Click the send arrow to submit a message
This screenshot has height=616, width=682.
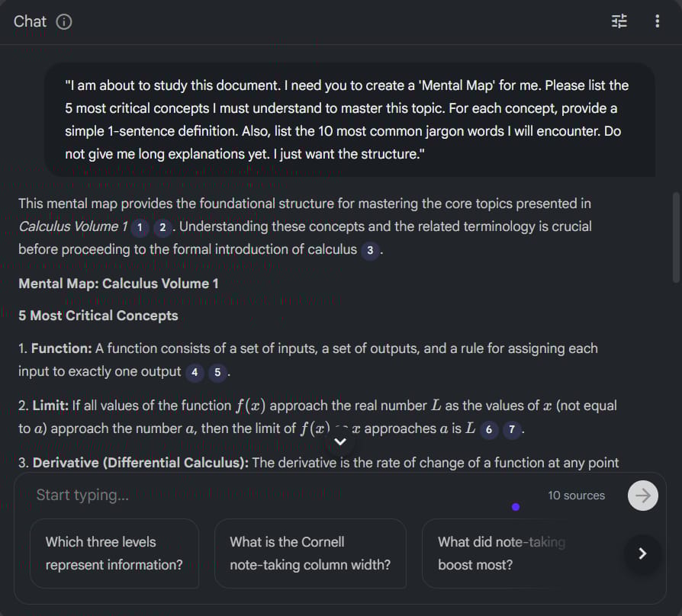pyautogui.click(x=642, y=495)
